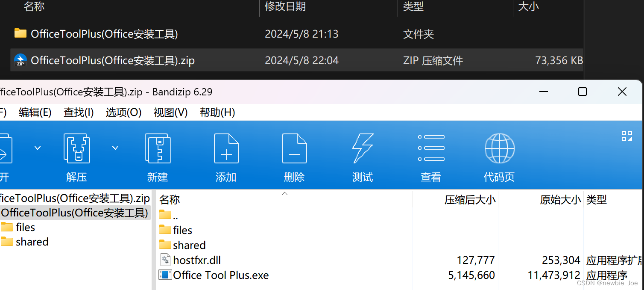Minimize the Bandizip window
The height and width of the screenshot is (290, 644).
(544, 92)
